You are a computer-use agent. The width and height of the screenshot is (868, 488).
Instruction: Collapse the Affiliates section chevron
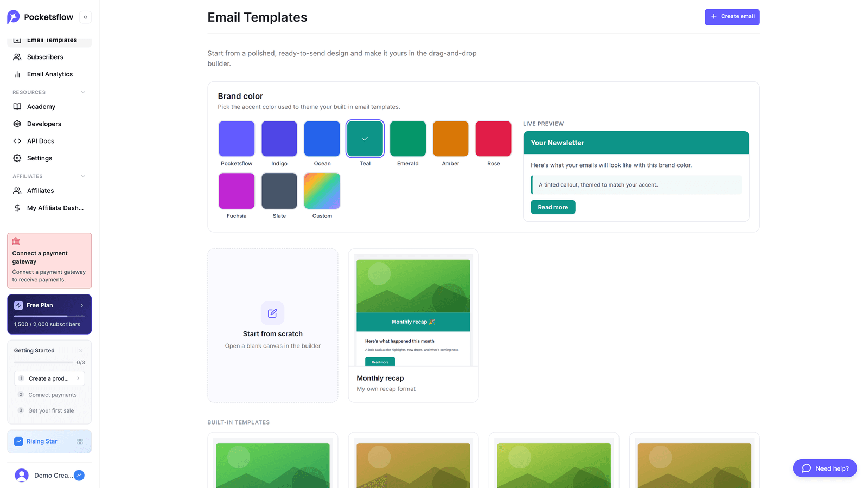83,176
